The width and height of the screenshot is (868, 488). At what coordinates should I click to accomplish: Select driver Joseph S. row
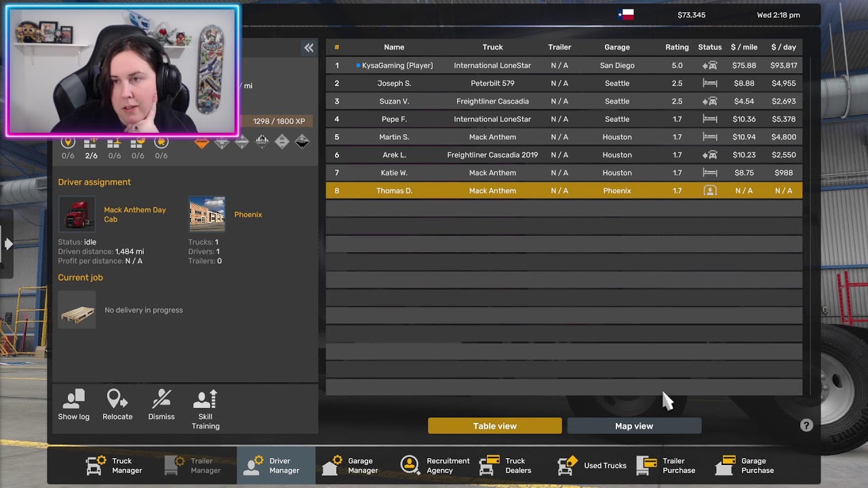564,83
